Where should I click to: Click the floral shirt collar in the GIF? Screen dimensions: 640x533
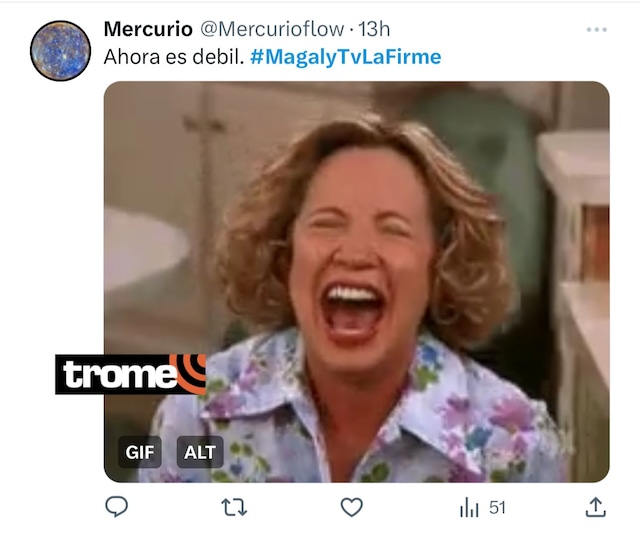click(261, 392)
